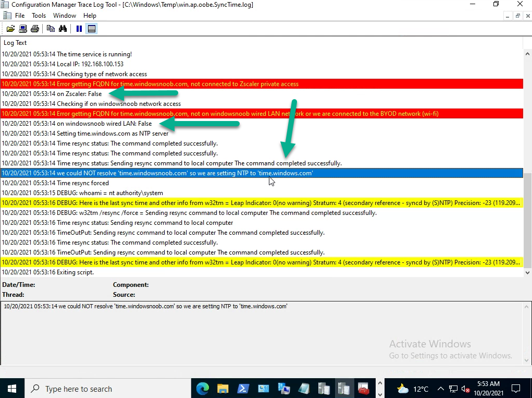
Task: Click the Open log file toolbar icon
Action: [10, 29]
